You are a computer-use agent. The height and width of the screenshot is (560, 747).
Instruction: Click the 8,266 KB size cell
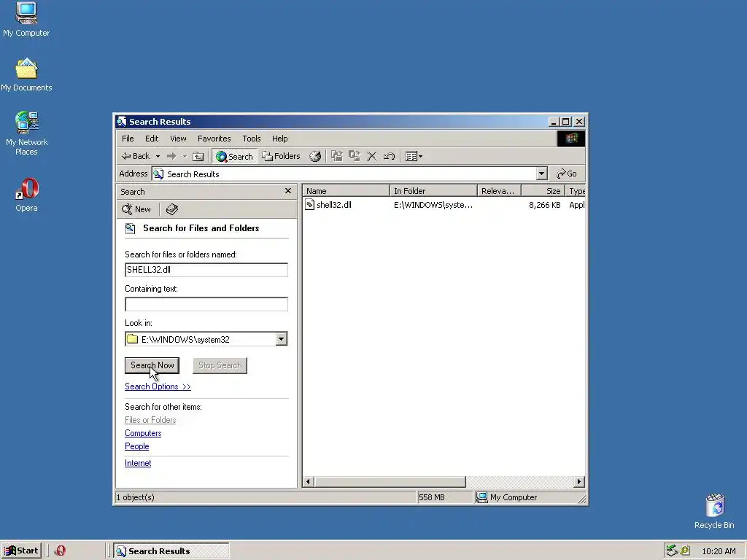pos(544,205)
